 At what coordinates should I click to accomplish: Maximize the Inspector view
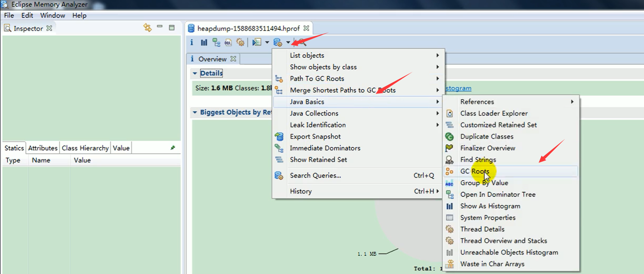pos(172,27)
